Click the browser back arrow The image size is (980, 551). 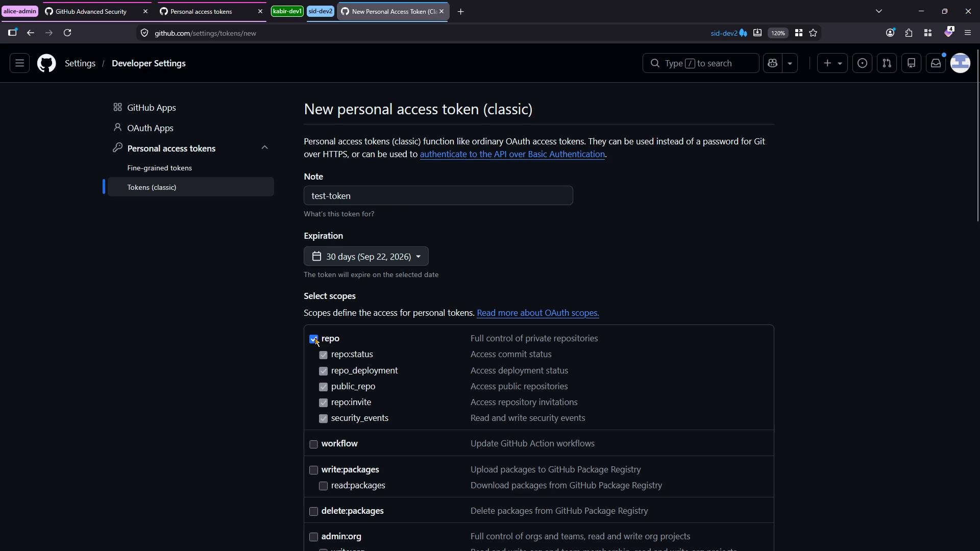tap(31, 33)
